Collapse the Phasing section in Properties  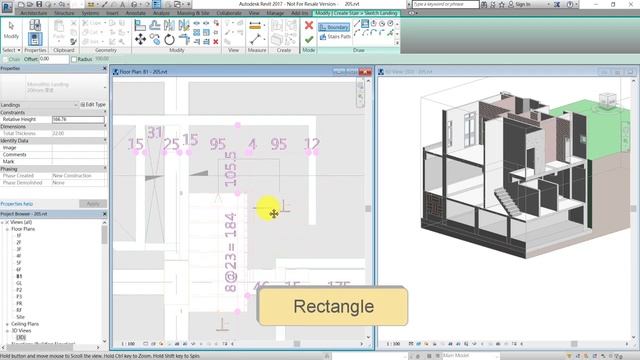click(105, 168)
